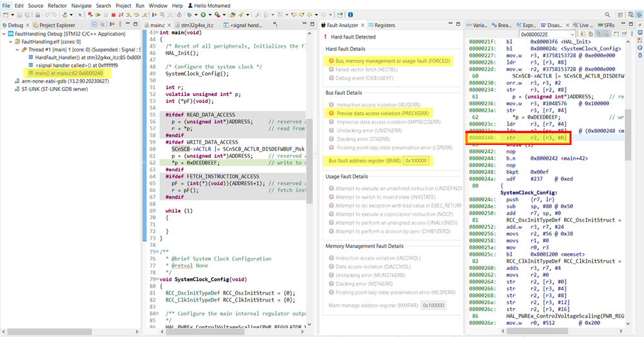Switch to SFRs tab

606,25
